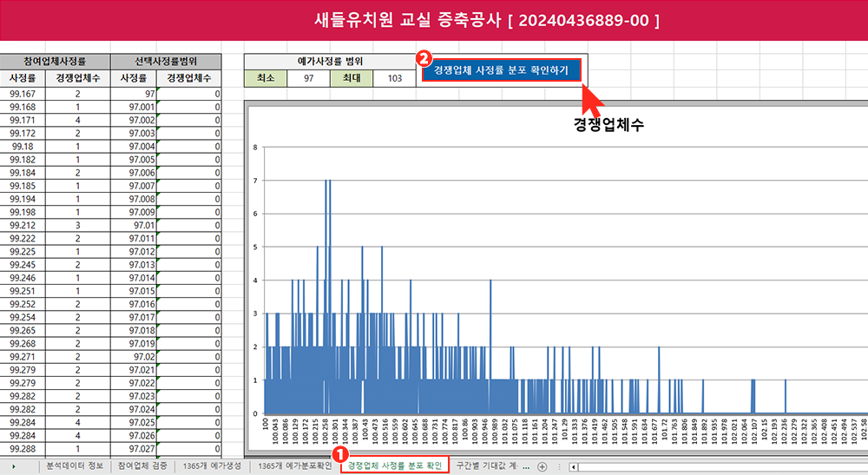This screenshot has width=868, height=475.
Task: Select the cell containing 99.271
Action: [x=23, y=357]
